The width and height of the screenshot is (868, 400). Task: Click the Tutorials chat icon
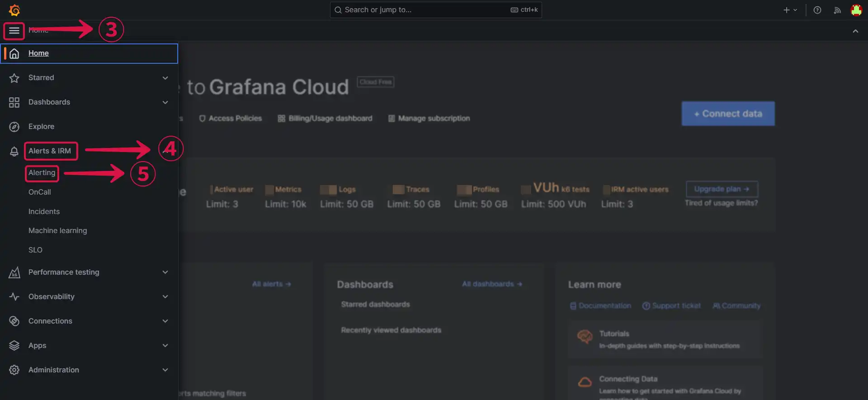(x=585, y=337)
